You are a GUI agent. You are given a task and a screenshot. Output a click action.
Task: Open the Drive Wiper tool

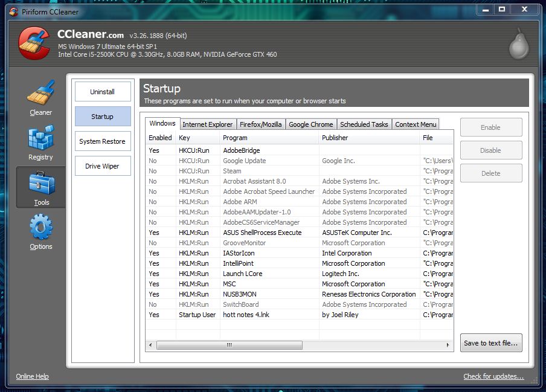coord(103,166)
